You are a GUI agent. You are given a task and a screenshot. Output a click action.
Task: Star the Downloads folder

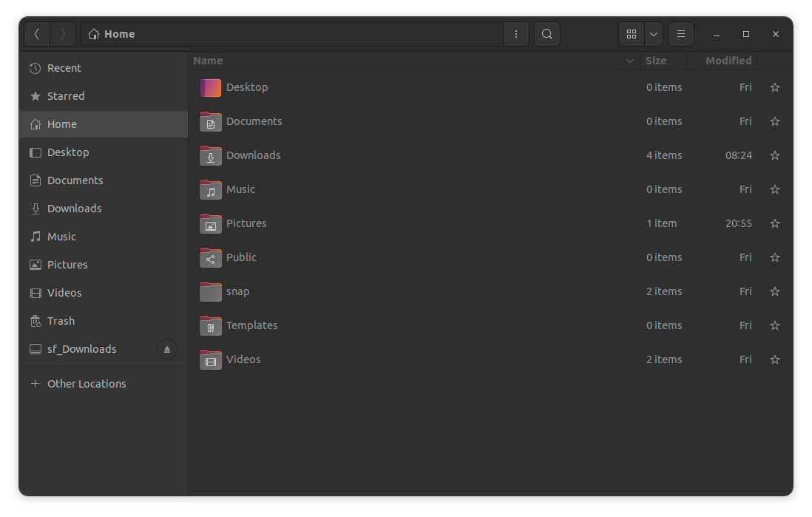coord(774,155)
